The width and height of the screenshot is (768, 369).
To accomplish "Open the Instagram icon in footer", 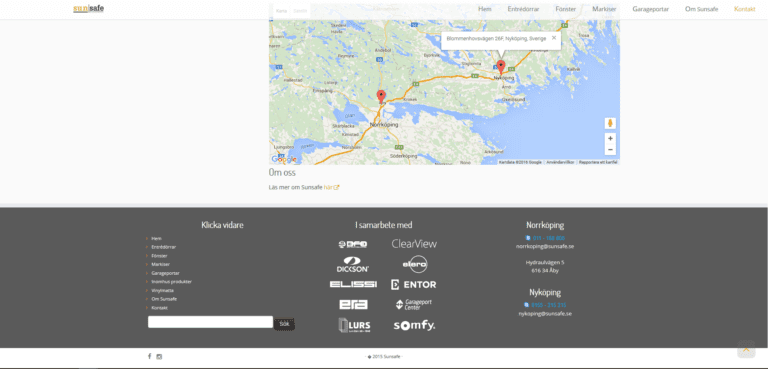I will [x=159, y=356].
